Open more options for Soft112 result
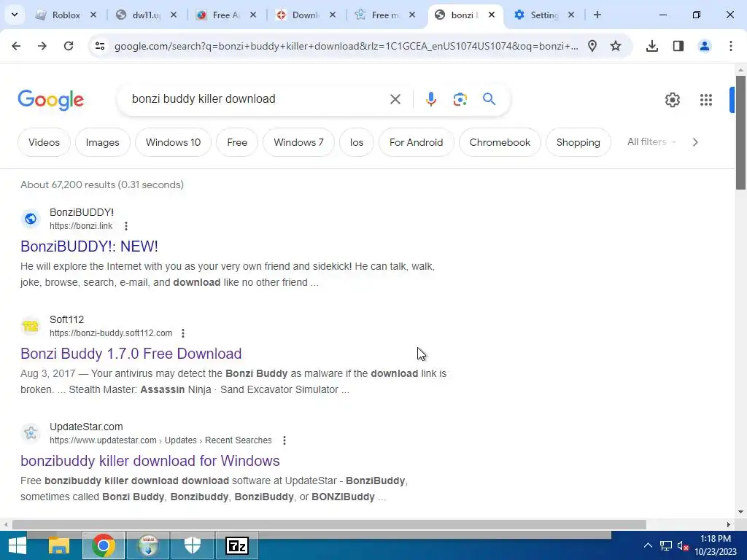 (183, 332)
